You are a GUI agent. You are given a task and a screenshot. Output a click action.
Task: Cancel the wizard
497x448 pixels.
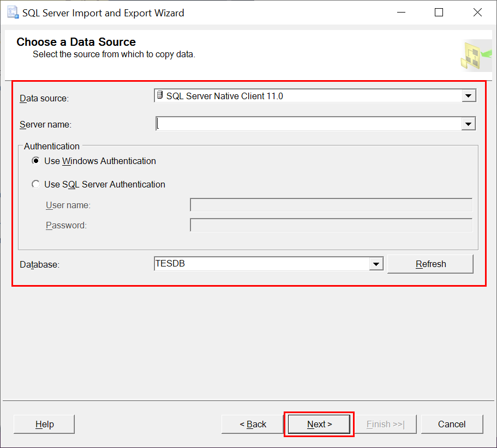[452, 424]
